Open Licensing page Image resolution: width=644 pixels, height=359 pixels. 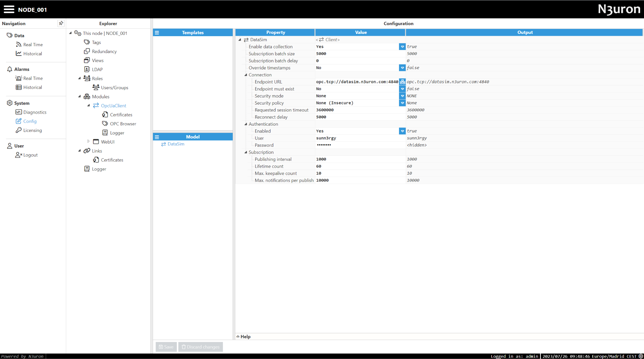pyautogui.click(x=32, y=130)
